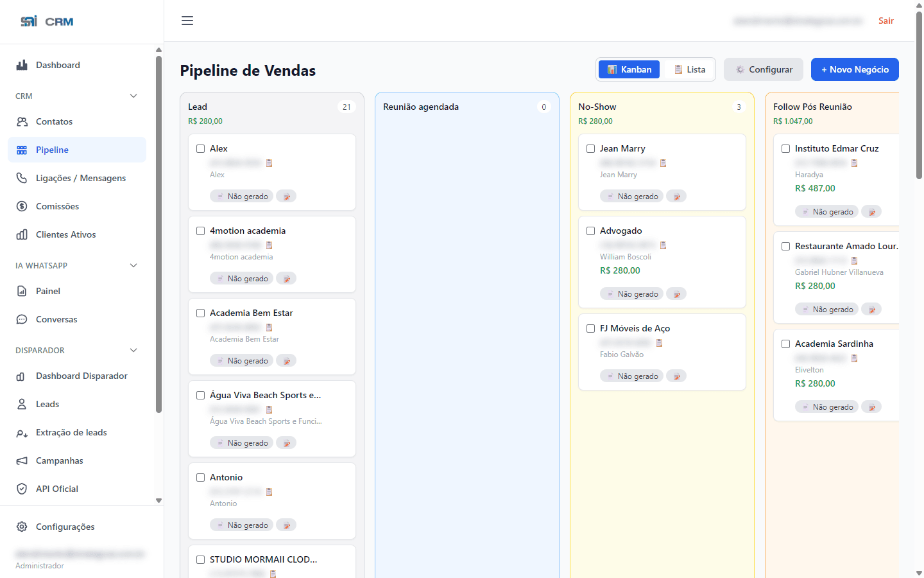
Task: Collapse the DISPARADOR section
Action: click(x=133, y=350)
